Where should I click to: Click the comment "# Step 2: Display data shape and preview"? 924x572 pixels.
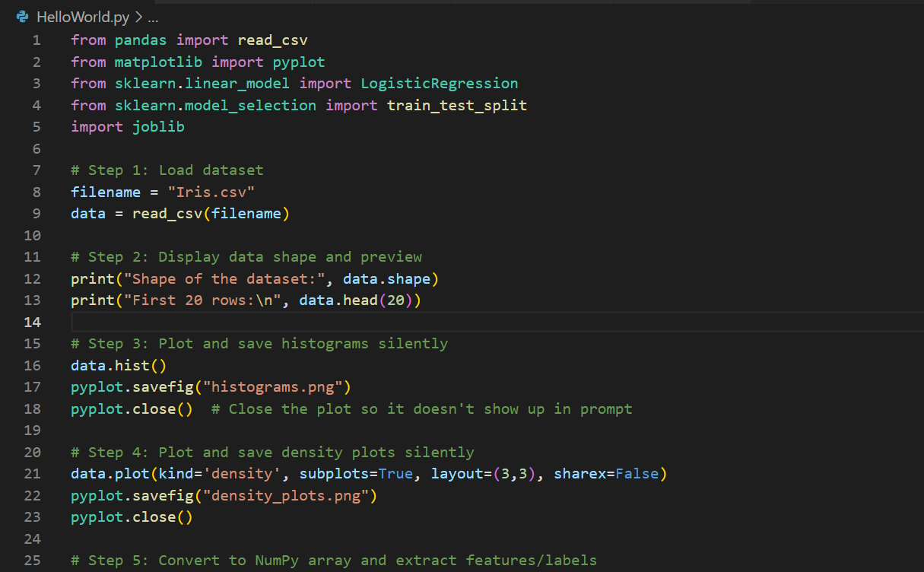[x=246, y=257]
